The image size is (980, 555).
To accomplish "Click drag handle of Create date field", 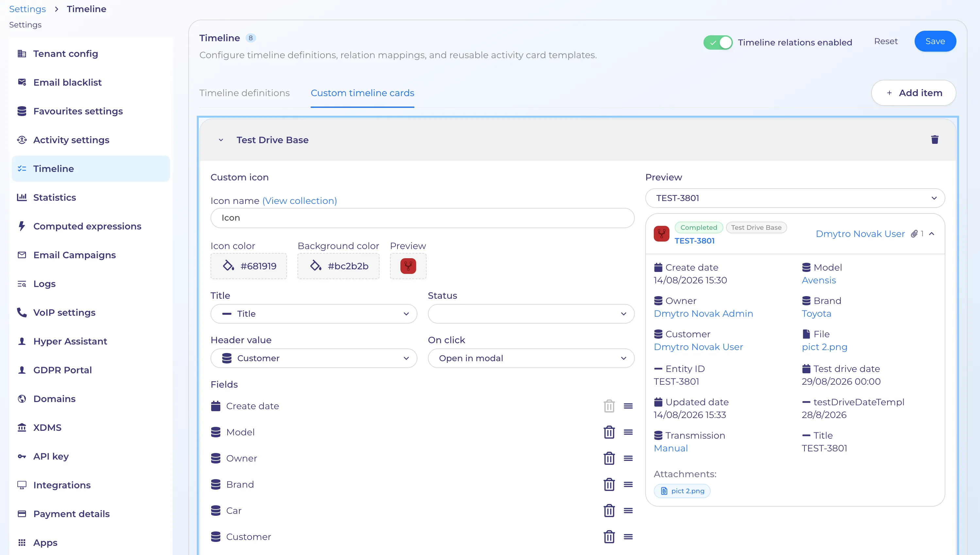I will [628, 406].
